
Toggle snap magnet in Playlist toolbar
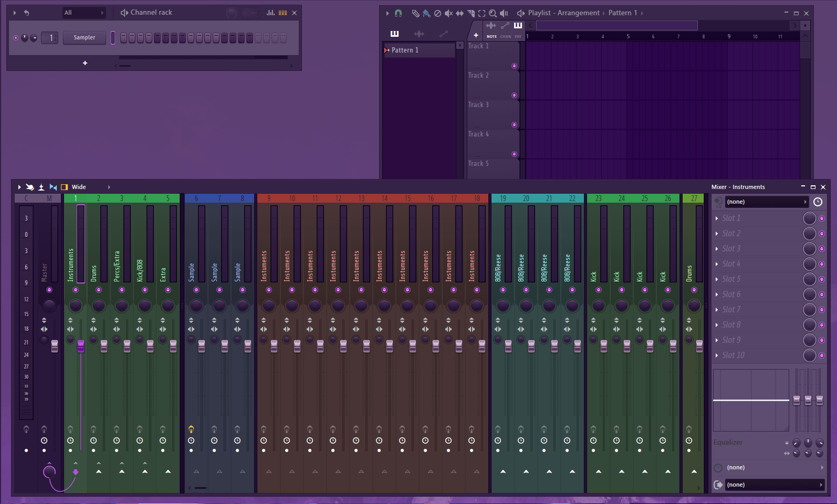coord(399,13)
